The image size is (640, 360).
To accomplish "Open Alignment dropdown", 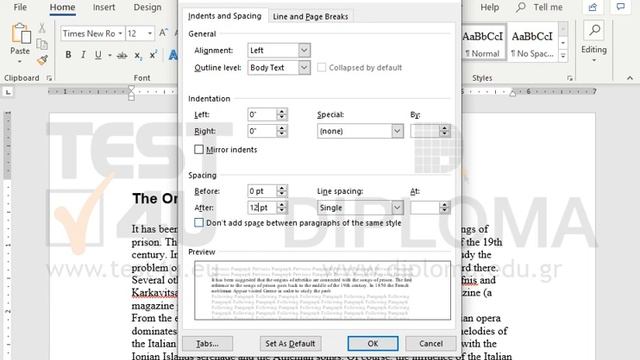I will 304,50.
